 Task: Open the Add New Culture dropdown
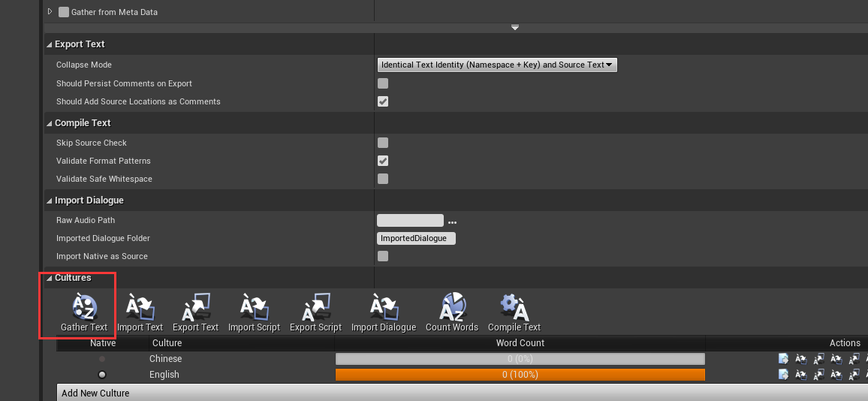click(463, 393)
